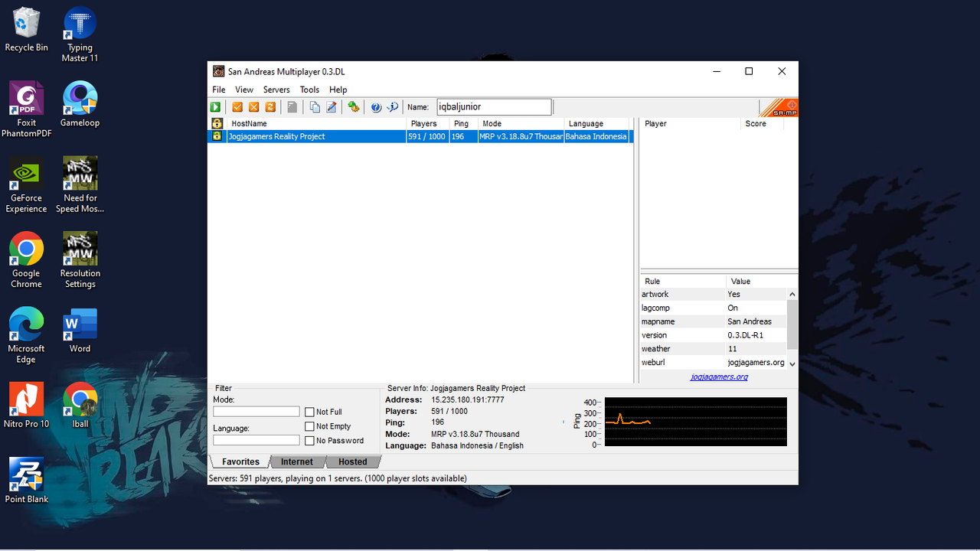This screenshot has height=551, width=980.
Task: Select Gameloop desktop shortcut
Action: (x=80, y=105)
